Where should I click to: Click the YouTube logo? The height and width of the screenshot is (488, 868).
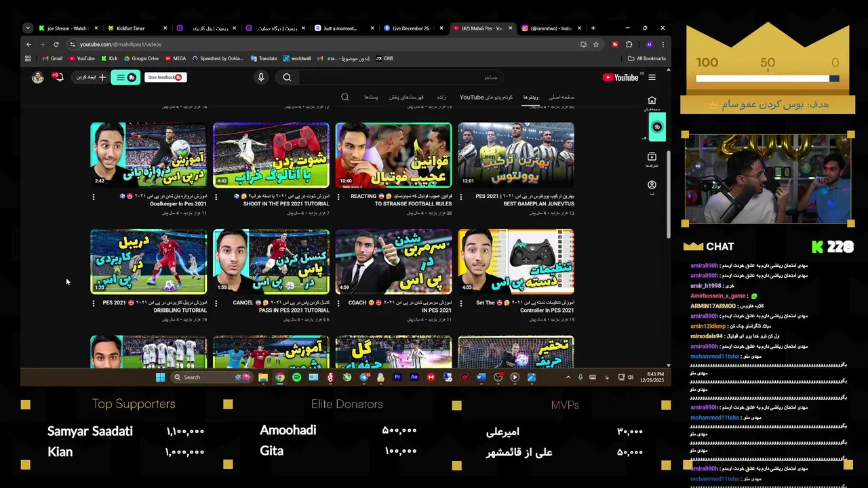click(x=620, y=77)
